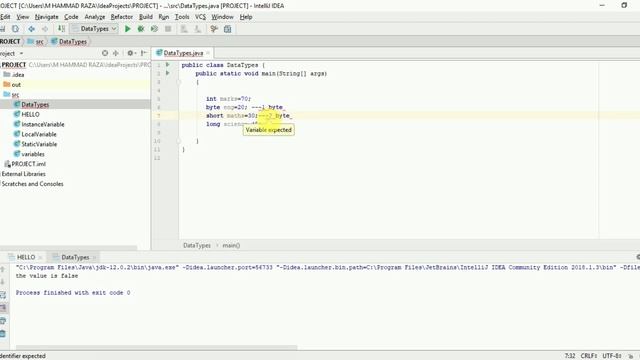Click the scroll-from-source target icon
Viewport: 640px width, 360px height.
[105, 53]
